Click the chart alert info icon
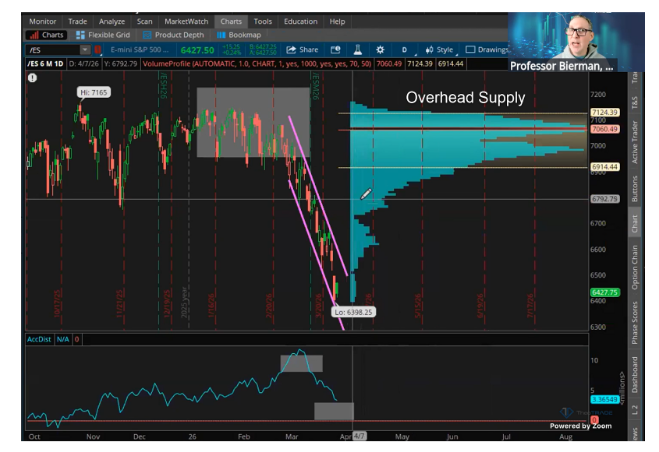Viewport: 659px width, 452px height. [x=32, y=78]
